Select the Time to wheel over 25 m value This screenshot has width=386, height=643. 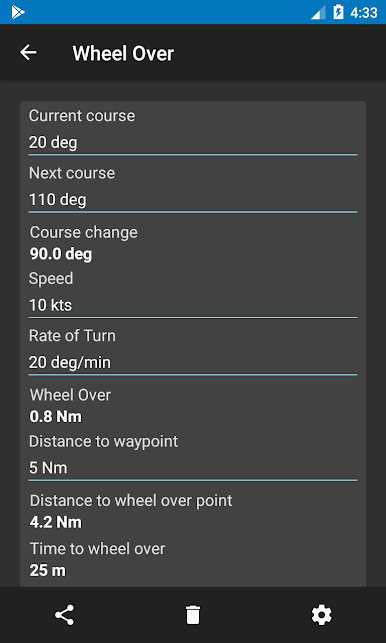click(x=48, y=571)
